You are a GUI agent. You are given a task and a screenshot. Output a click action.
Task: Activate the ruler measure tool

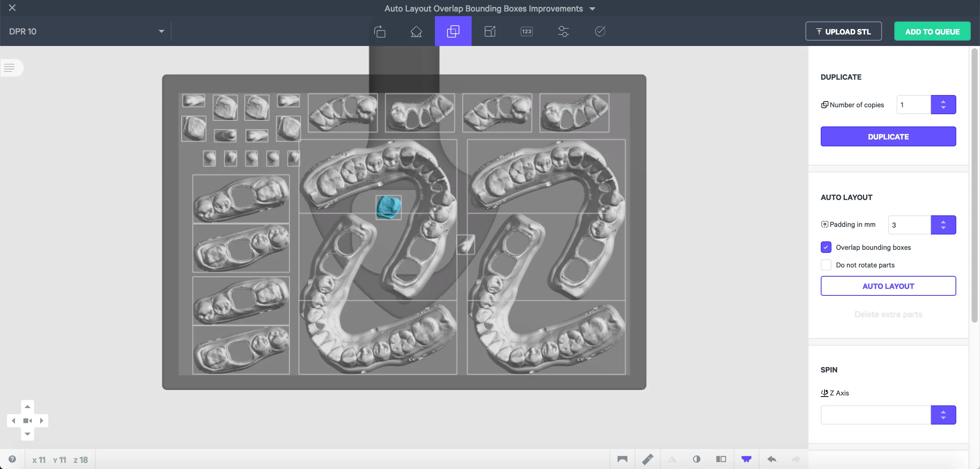click(648, 459)
